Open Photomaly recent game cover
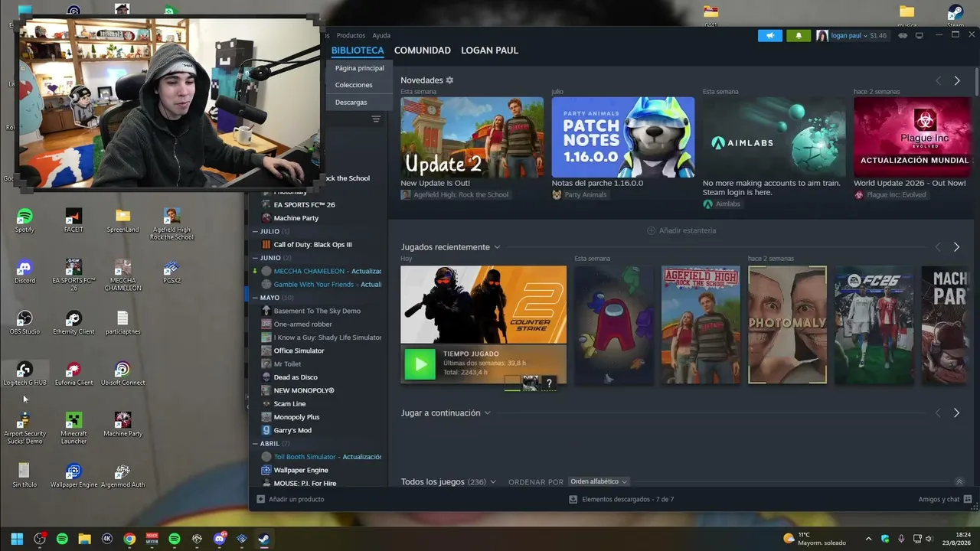Viewport: 980px width, 551px height. pos(787,324)
